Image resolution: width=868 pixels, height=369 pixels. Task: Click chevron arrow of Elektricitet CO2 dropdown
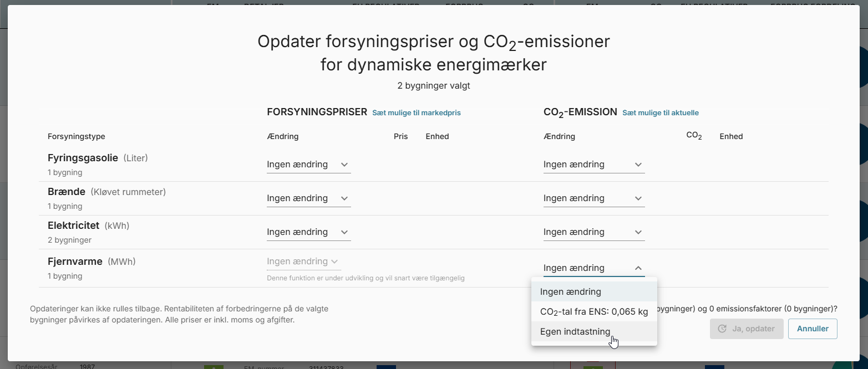pyautogui.click(x=638, y=232)
